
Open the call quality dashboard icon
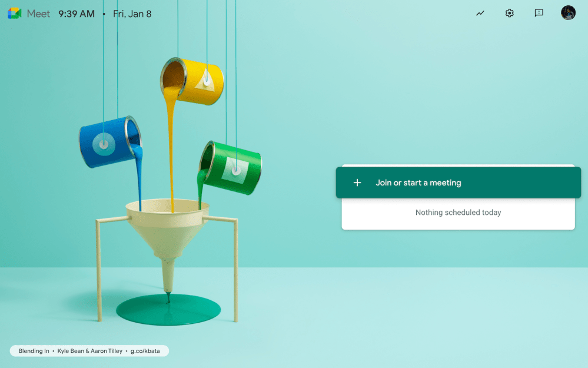point(480,13)
